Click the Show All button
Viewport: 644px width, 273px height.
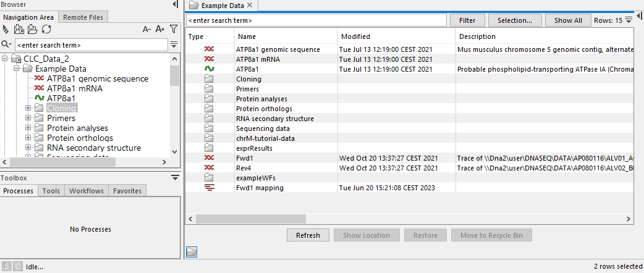click(x=568, y=20)
